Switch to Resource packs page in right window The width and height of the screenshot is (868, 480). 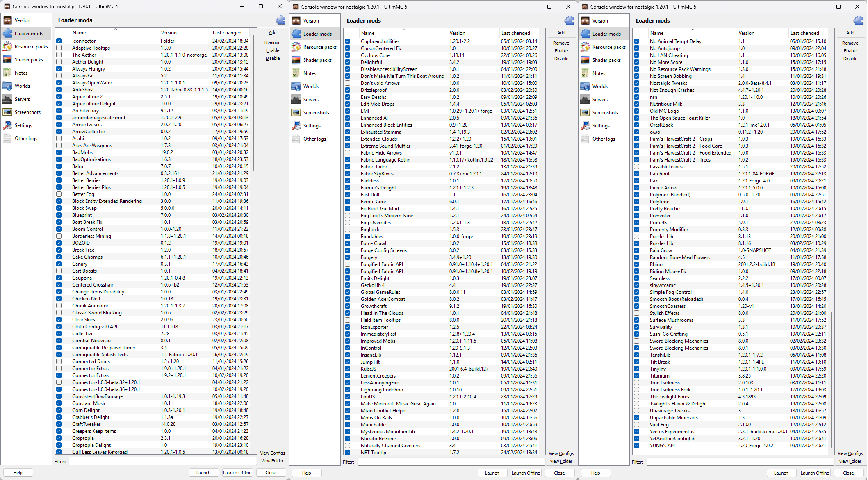(x=603, y=47)
